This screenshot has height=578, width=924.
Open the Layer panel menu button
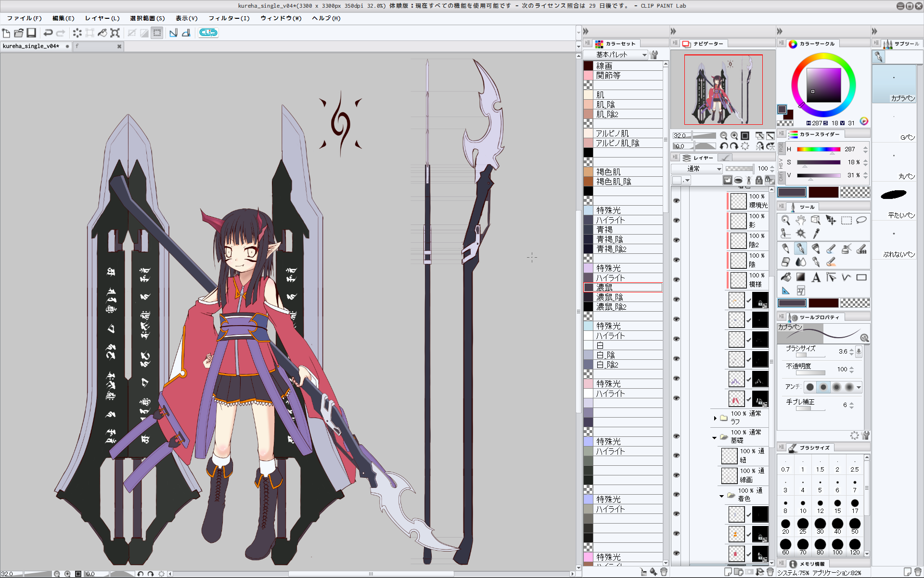676,158
